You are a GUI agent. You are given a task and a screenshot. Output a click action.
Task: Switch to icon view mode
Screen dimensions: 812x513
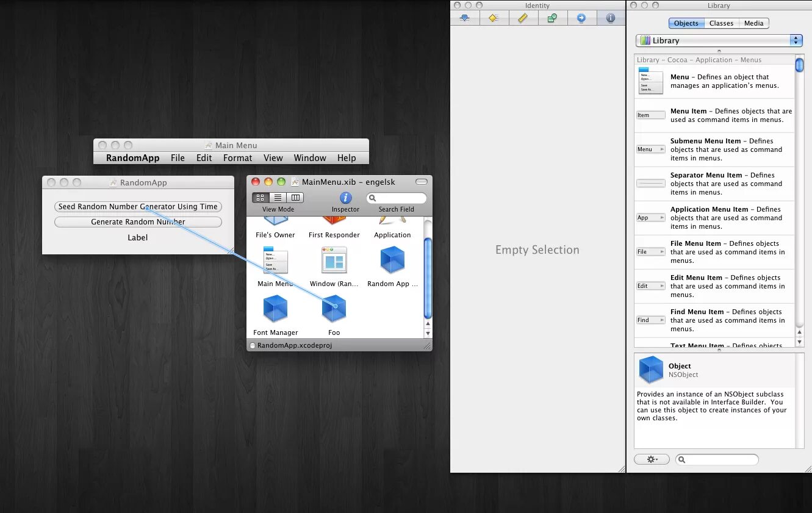pos(260,198)
